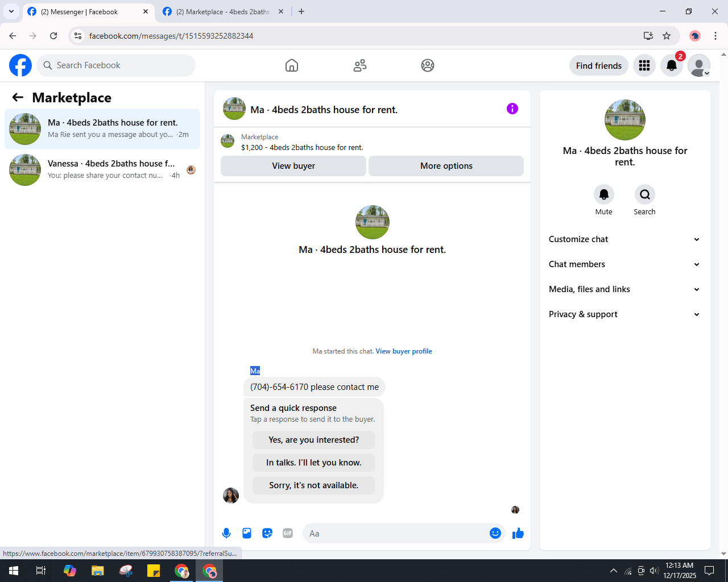Image resolution: width=728 pixels, height=582 pixels.
Task: Open the Facebook Home icon
Action: click(292, 65)
